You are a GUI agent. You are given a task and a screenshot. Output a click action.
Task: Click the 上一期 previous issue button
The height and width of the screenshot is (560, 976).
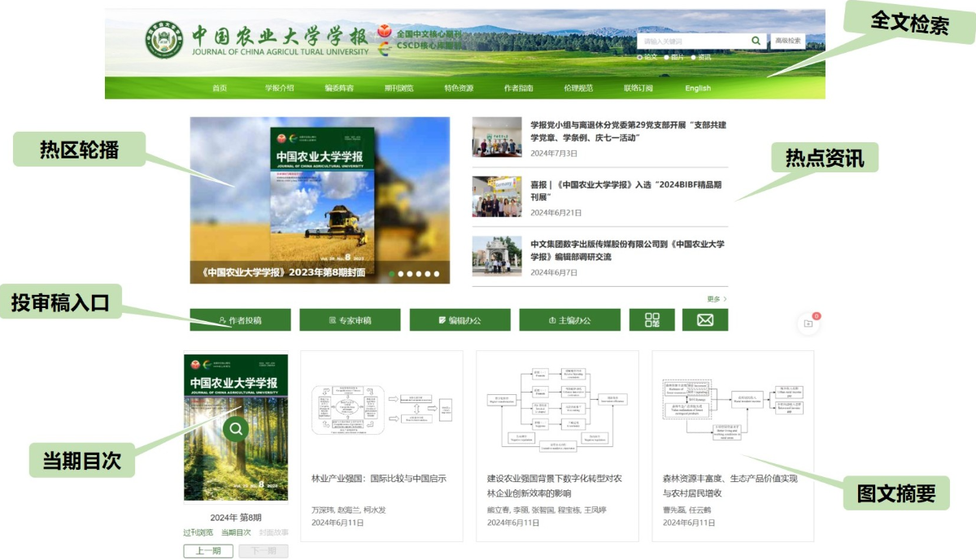(208, 551)
